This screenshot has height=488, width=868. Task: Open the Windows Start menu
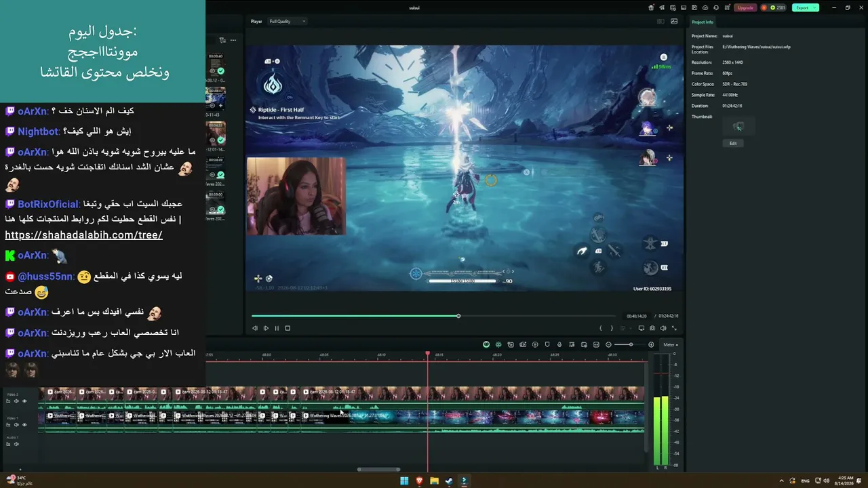tap(404, 481)
